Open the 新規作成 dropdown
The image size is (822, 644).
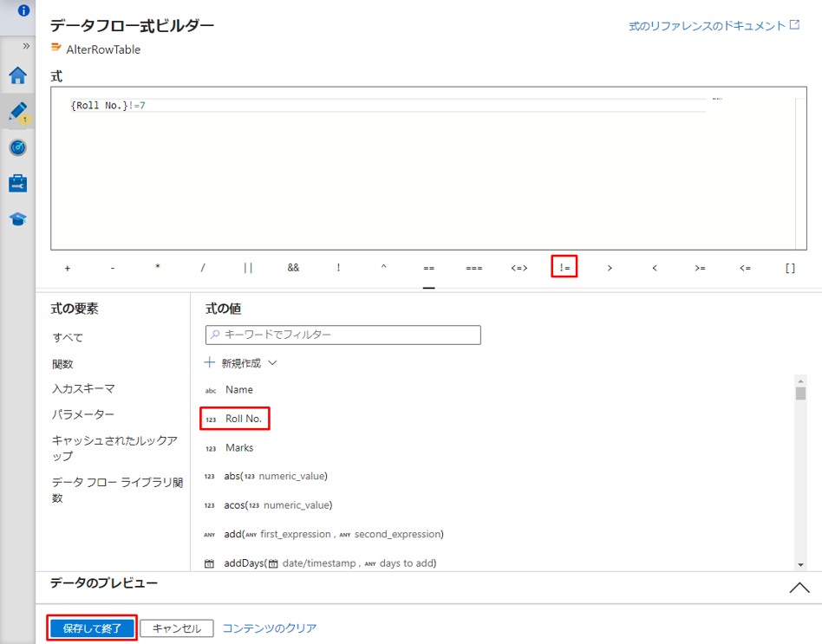point(241,363)
